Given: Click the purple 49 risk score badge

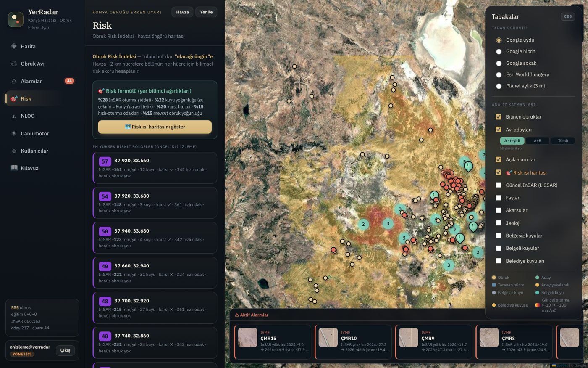Looking at the screenshot, I should click(x=105, y=266).
